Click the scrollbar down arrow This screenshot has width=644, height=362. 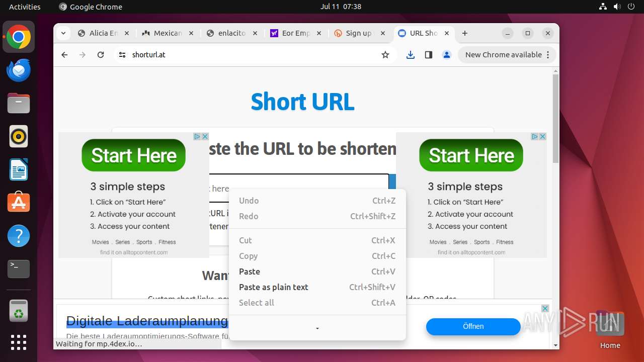[555, 345]
